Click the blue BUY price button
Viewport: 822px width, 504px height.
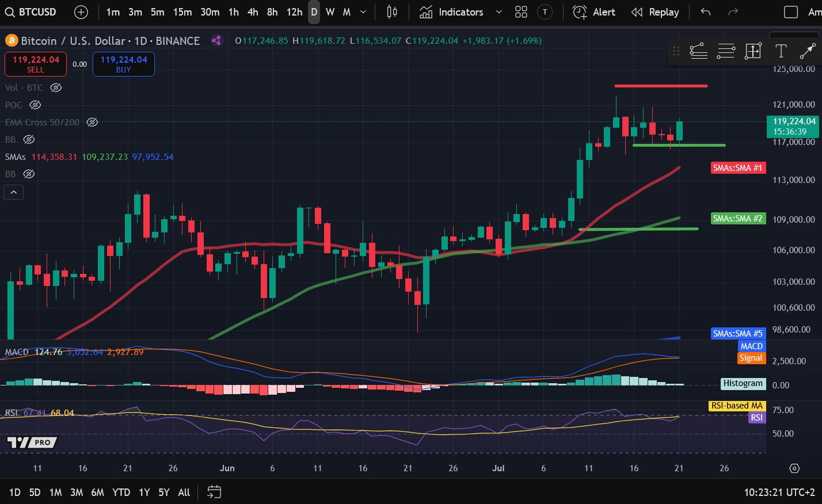[x=124, y=64]
